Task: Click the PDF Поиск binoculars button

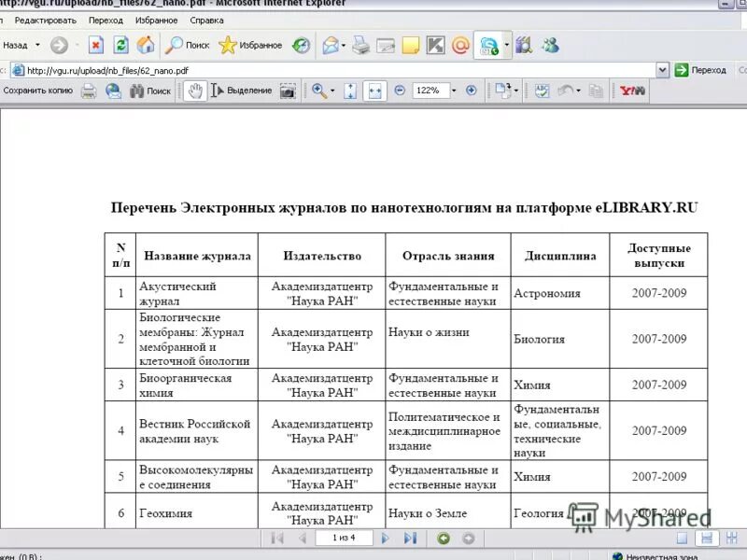Action: coord(150,91)
